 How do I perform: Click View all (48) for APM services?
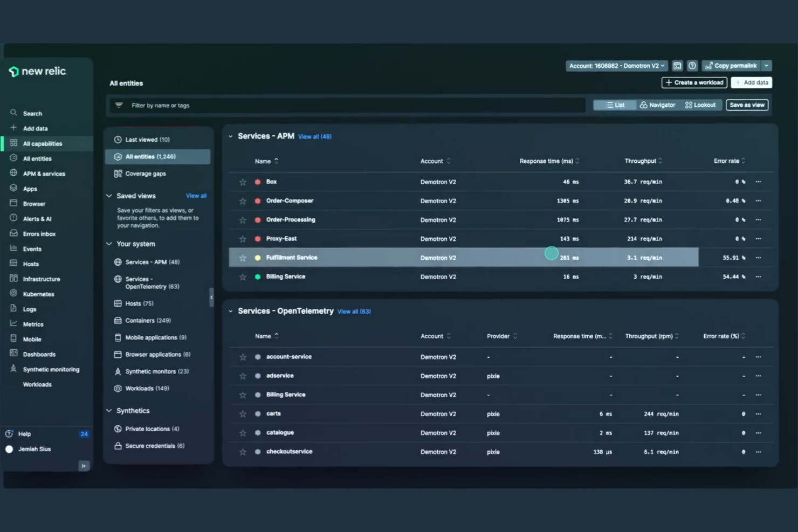314,136
